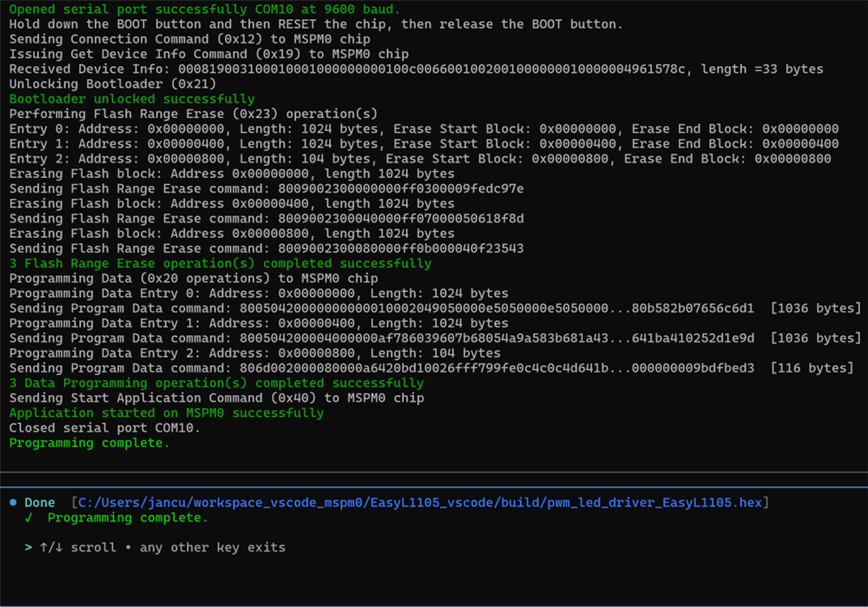Click the 'Entry 2: Address: 0x00000800' erase line
Viewport: 868px width, 607px height.
420,158
